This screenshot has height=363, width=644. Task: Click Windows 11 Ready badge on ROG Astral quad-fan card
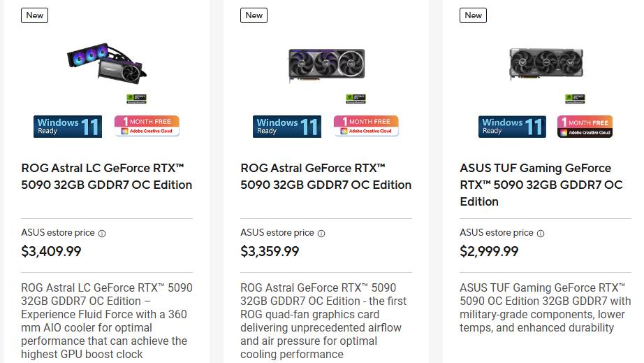[x=287, y=127]
